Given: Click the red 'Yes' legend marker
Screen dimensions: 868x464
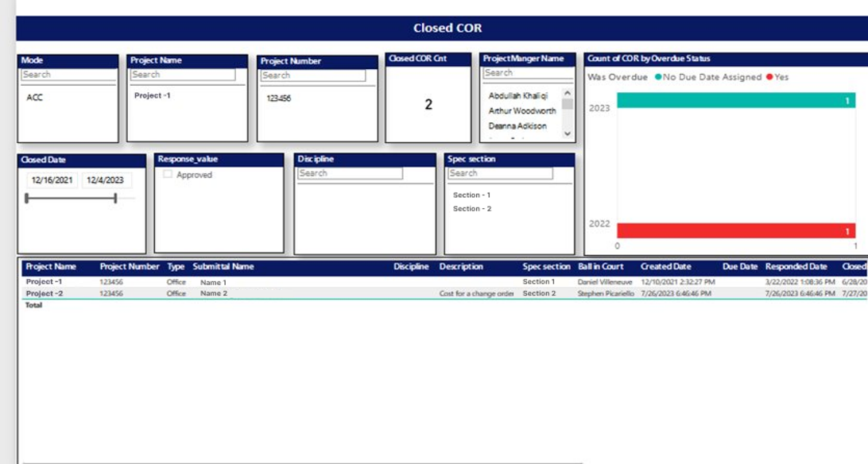Looking at the screenshot, I should click(x=769, y=77).
